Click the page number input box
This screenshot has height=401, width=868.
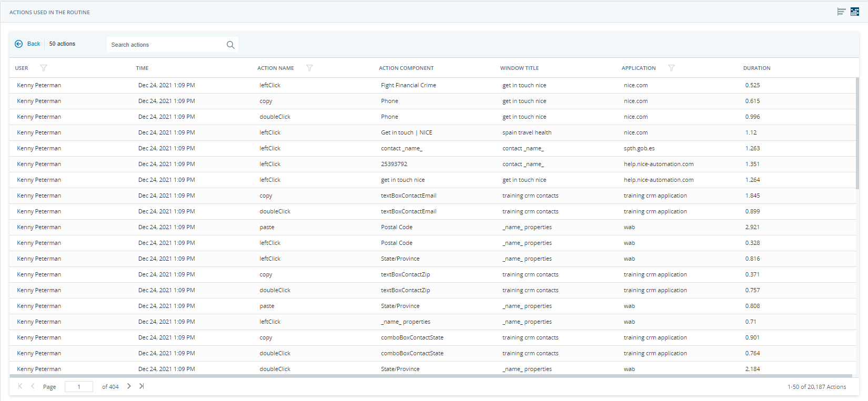click(79, 387)
